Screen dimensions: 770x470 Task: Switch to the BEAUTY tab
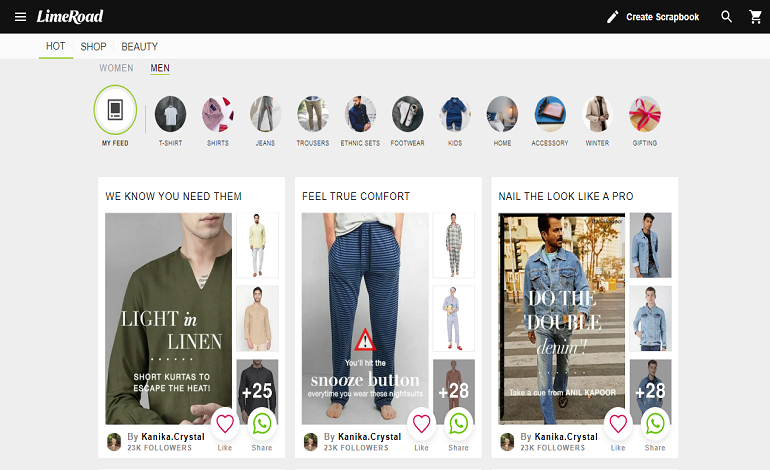tap(140, 47)
